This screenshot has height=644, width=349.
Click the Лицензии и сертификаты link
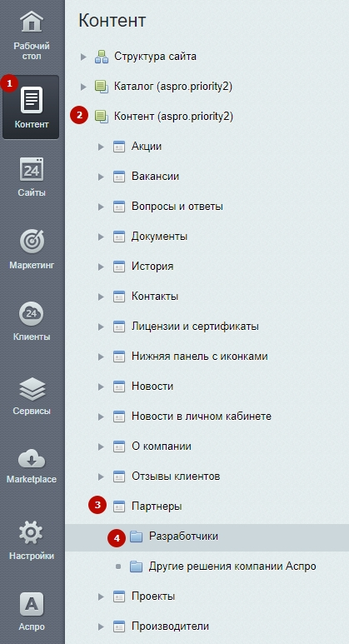[x=195, y=327]
